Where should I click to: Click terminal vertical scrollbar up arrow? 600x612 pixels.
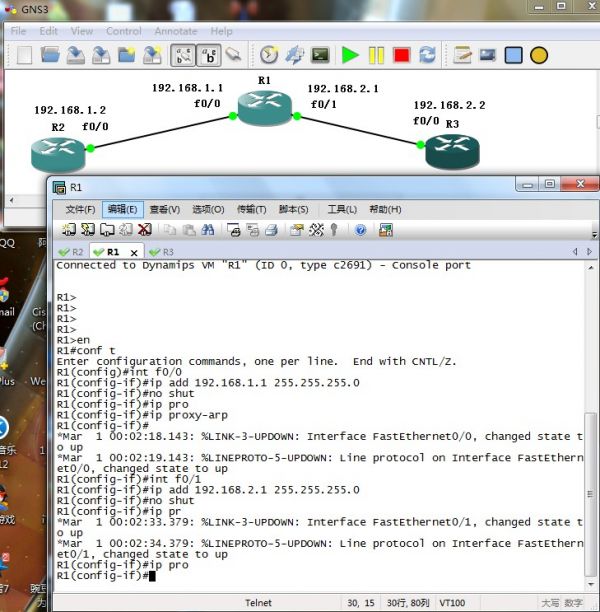coord(591,268)
